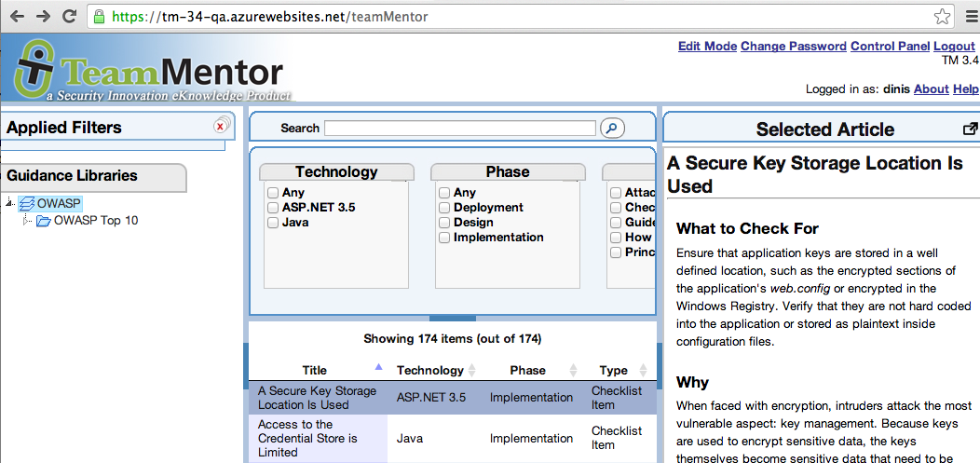Screen dimensions: 980x463
Task: Expand the OWASP Top 10 tree node
Action: (x=26, y=221)
